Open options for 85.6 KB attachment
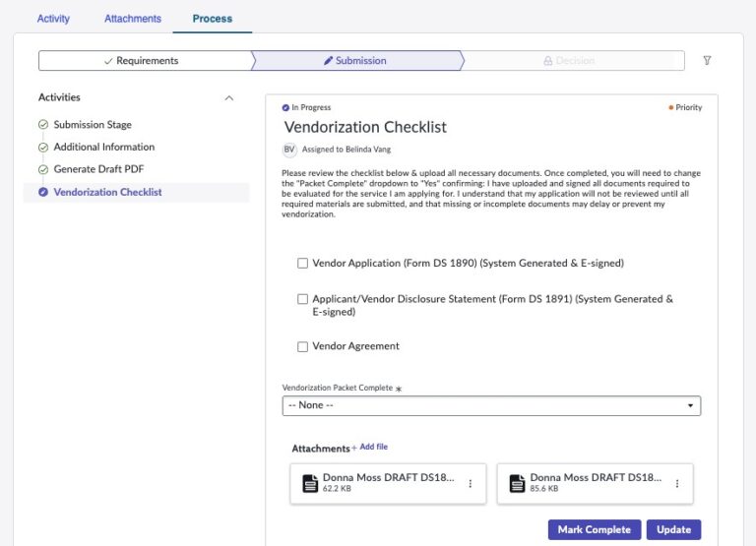Image resolution: width=756 pixels, height=546 pixels. point(677,483)
